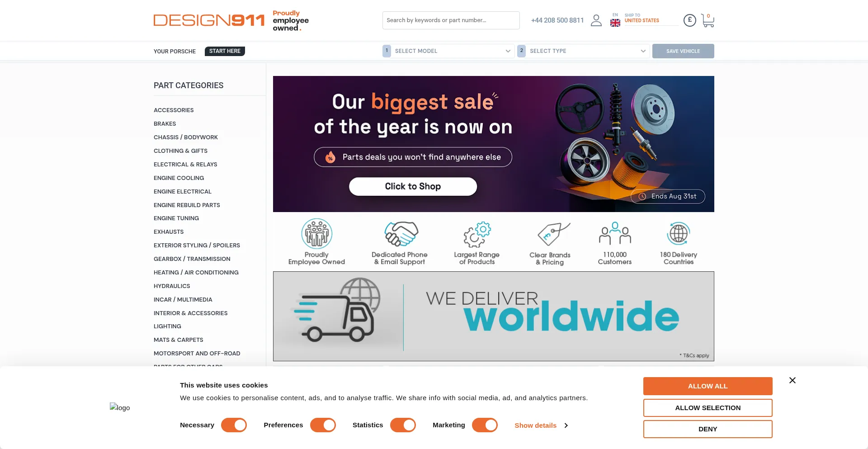
Task: Open the Lighting category
Action: tap(167, 326)
